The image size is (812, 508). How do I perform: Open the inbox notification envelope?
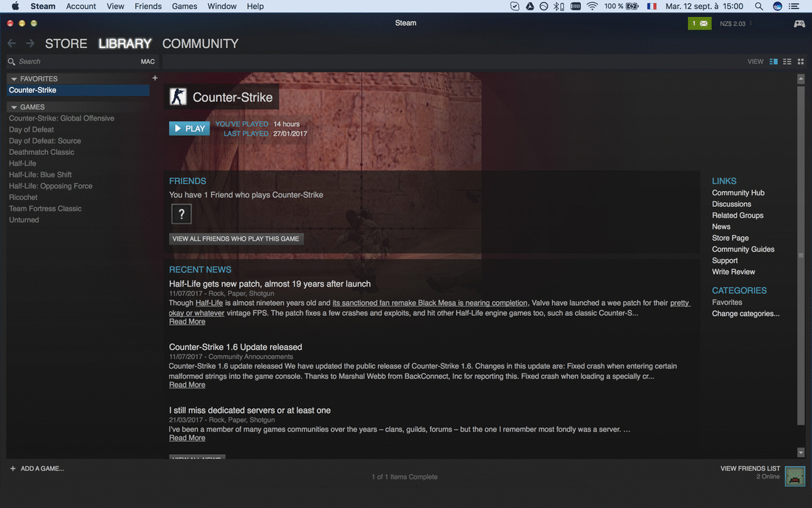click(699, 24)
